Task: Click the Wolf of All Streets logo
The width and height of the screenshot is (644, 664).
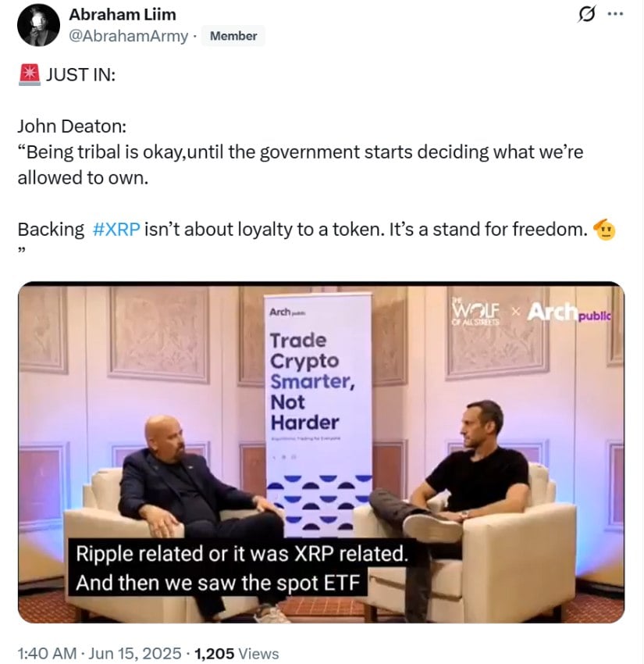Action: tap(476, 312)
